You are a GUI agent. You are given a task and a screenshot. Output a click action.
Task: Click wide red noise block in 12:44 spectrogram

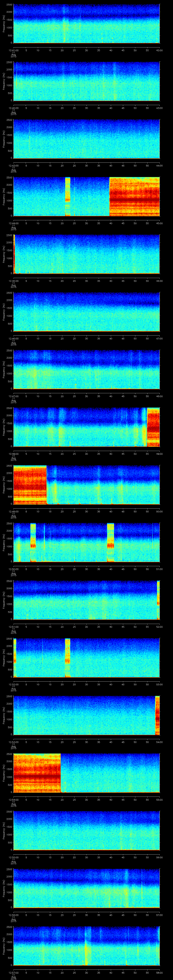pos(134,196)
